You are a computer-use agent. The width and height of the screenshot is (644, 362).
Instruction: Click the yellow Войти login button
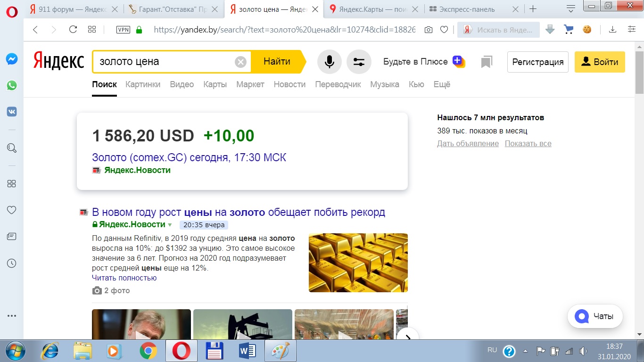point(600,62)
